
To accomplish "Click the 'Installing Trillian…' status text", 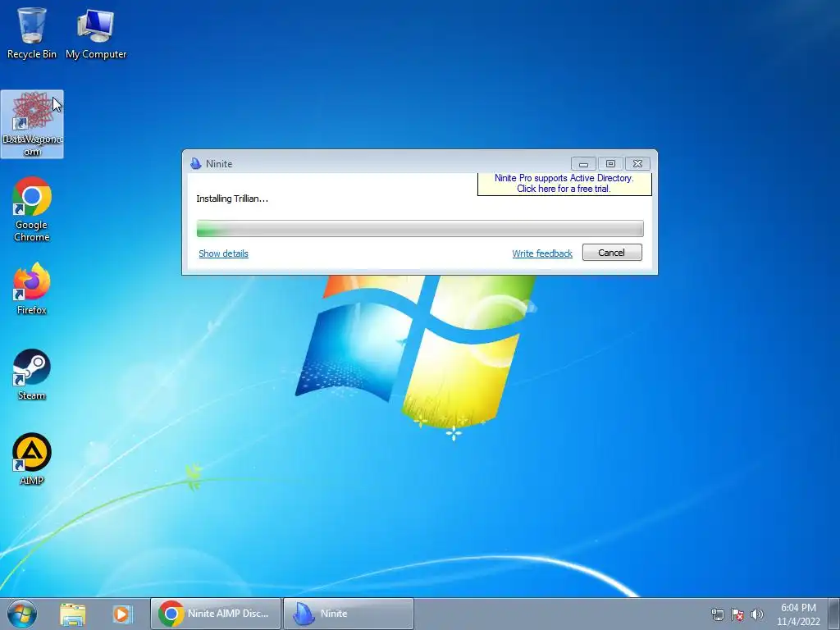I will 232,199.
